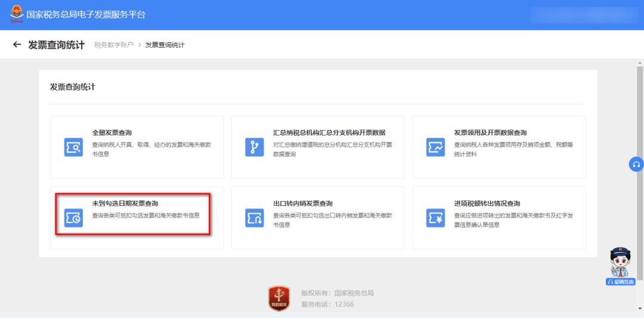Image resolution: width=644 pixels, height=318 pixels.
Task: Click footer text 版权所有：国家税务总局
Action: 338,293
